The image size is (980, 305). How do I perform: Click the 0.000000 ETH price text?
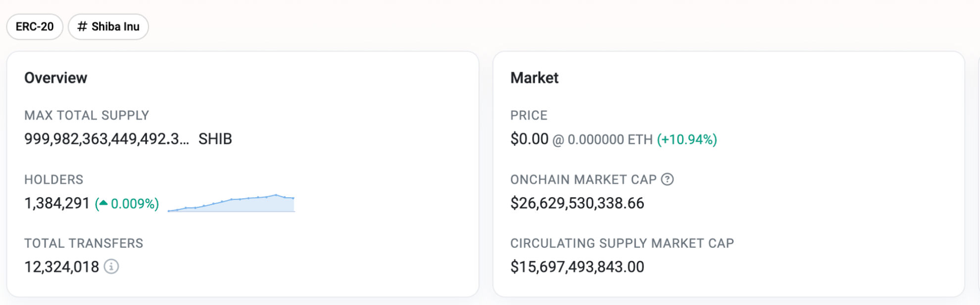pyautogui.click(x=610, y=140)
